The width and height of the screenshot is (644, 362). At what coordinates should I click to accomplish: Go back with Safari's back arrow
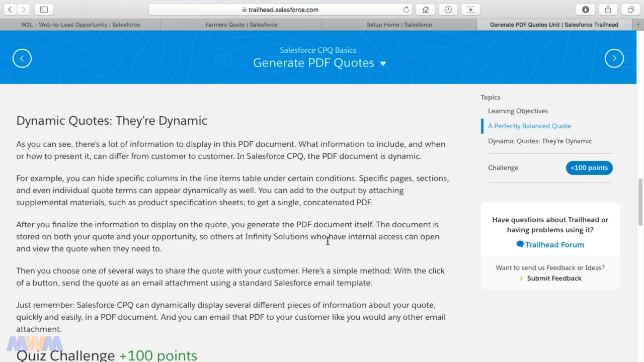pyautogui.click(x=10, y=10)
